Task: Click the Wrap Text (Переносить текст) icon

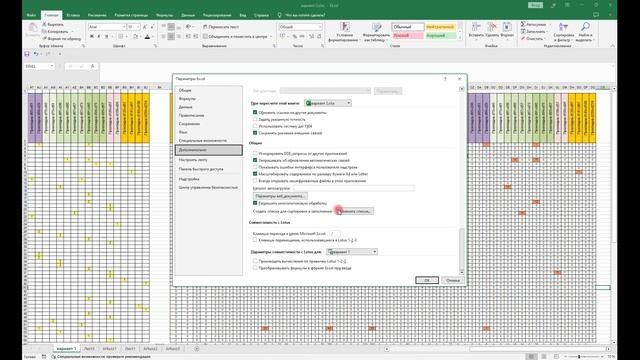Action: click(205, 27)
